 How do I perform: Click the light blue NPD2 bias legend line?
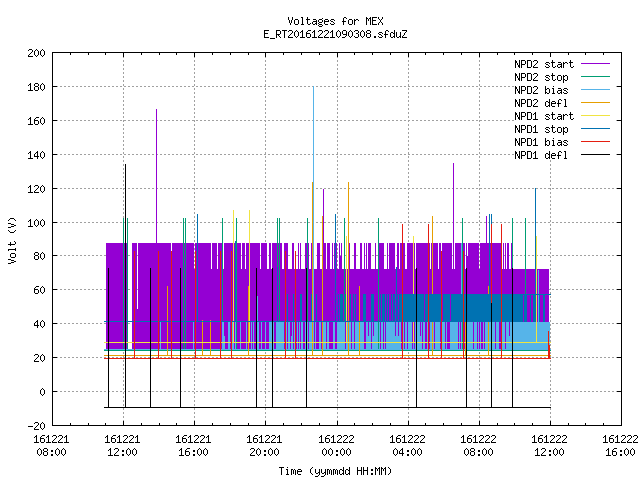596,89
